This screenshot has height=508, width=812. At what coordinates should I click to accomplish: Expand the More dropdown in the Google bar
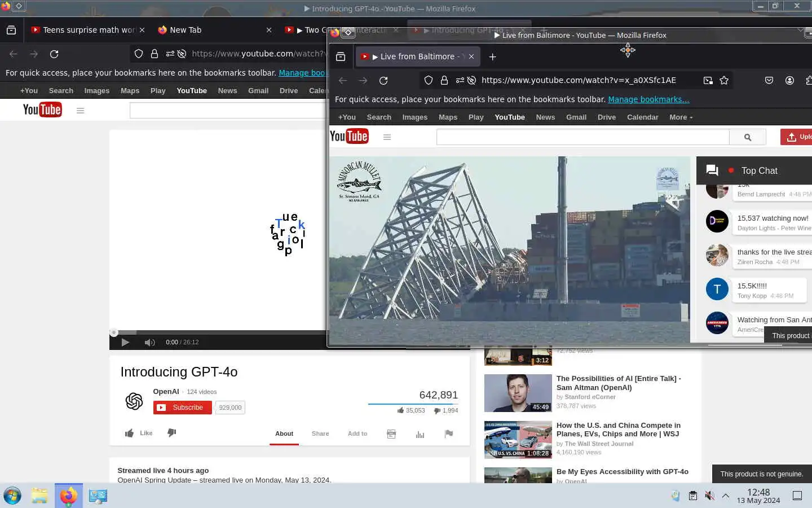[x=681, y=117]
